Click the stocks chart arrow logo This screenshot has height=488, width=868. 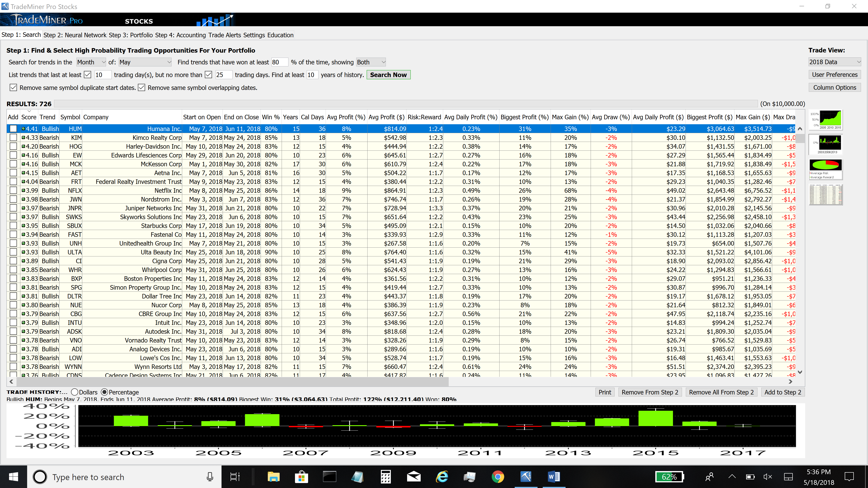point(215,20)
